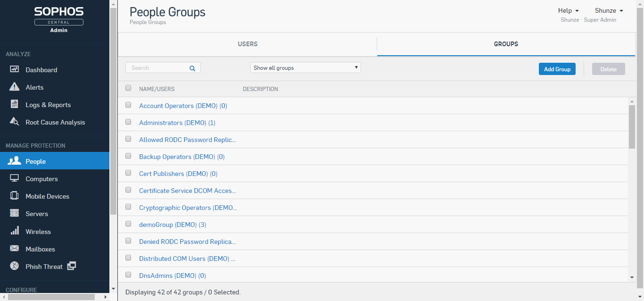The image size is (644, 301).
Task: Click the Add Group button
Action: pyautogui.click(x=557, y=69)
